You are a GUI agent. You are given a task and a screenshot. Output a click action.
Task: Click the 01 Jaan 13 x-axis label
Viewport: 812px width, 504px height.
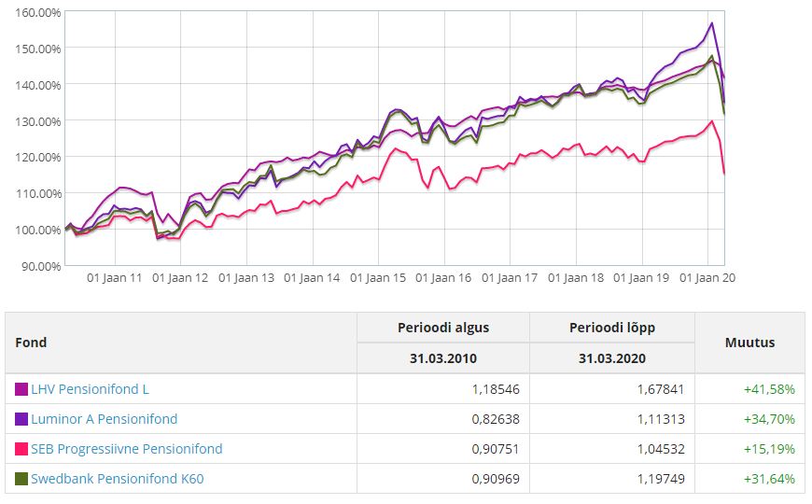click(x=246, y=278)
